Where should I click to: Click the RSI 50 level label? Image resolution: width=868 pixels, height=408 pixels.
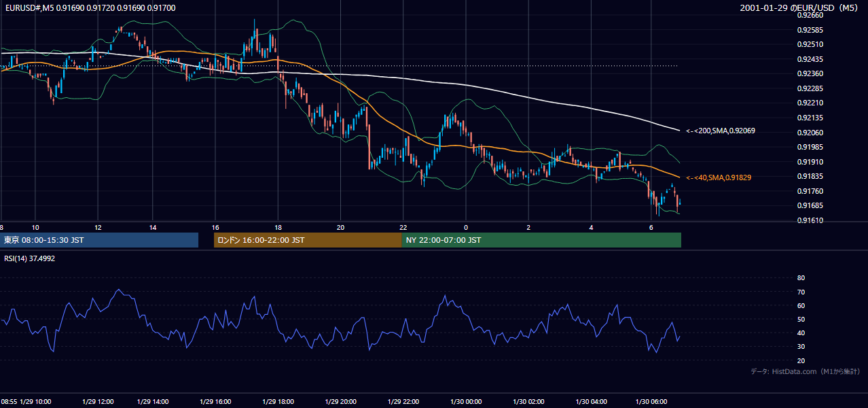[x=801, y=319]
